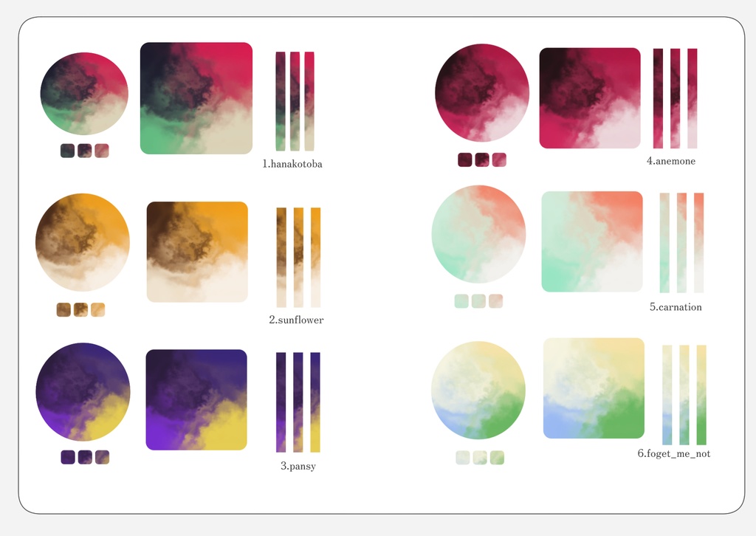Click the sunflower rounded square gradient
The width and height of the screenshot is (756, 536).
[197, 252]
